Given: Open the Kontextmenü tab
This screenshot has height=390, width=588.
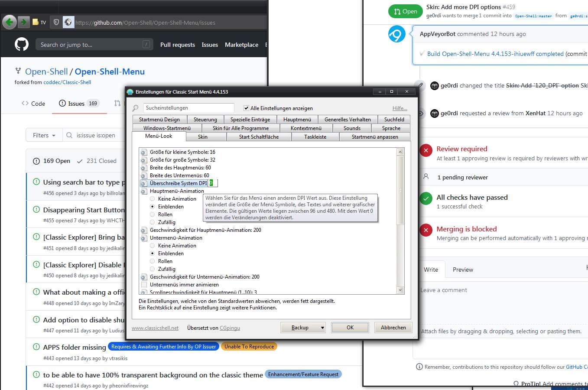Looking at the screenshot, I should 306,128.
